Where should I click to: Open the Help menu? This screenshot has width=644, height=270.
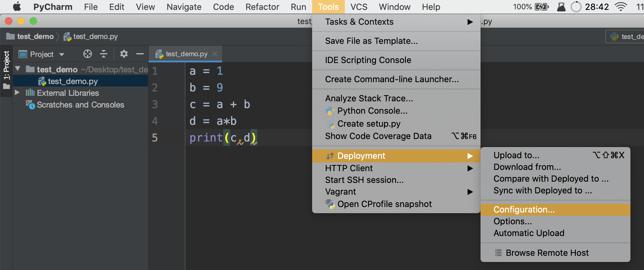pos(431,7)
